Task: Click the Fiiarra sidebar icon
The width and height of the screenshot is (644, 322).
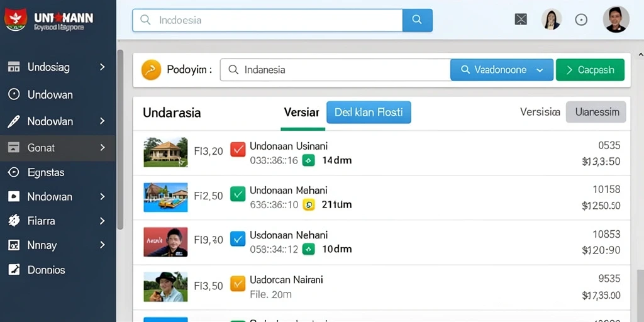Action: (x=14, y=221)
